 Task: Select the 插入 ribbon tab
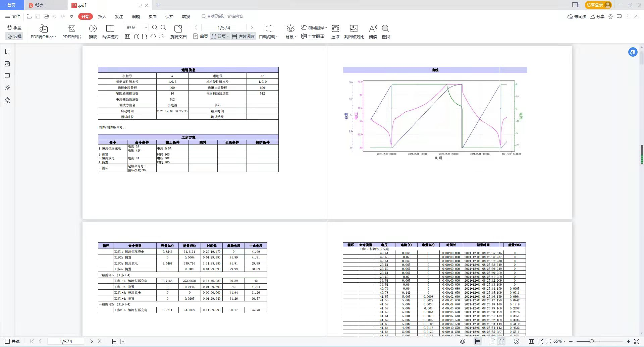[102, 16]
